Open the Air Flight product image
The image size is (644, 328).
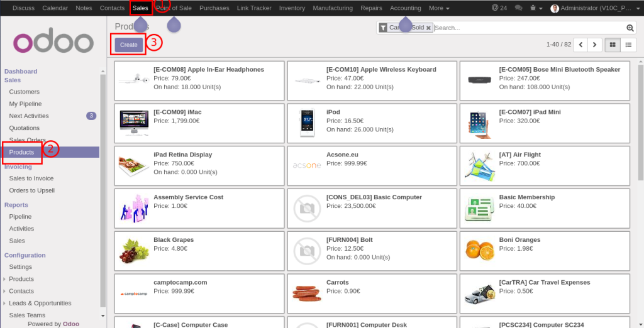click(480, 165)
